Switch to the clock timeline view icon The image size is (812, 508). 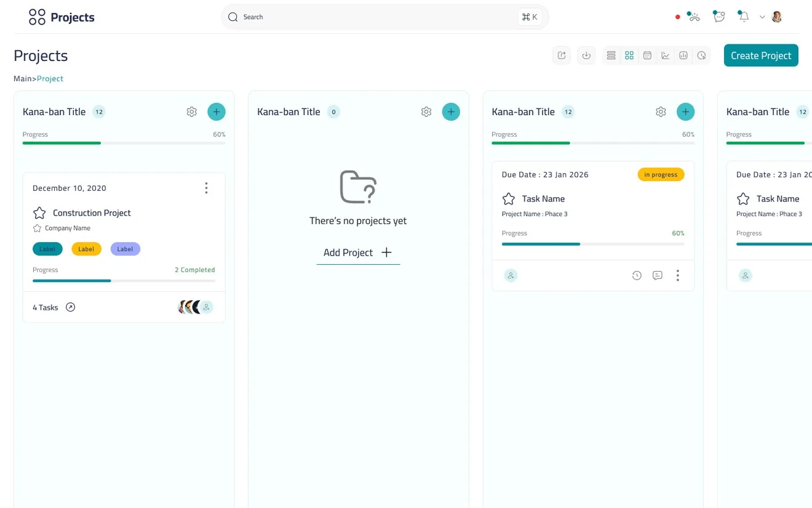pos(701,55)
